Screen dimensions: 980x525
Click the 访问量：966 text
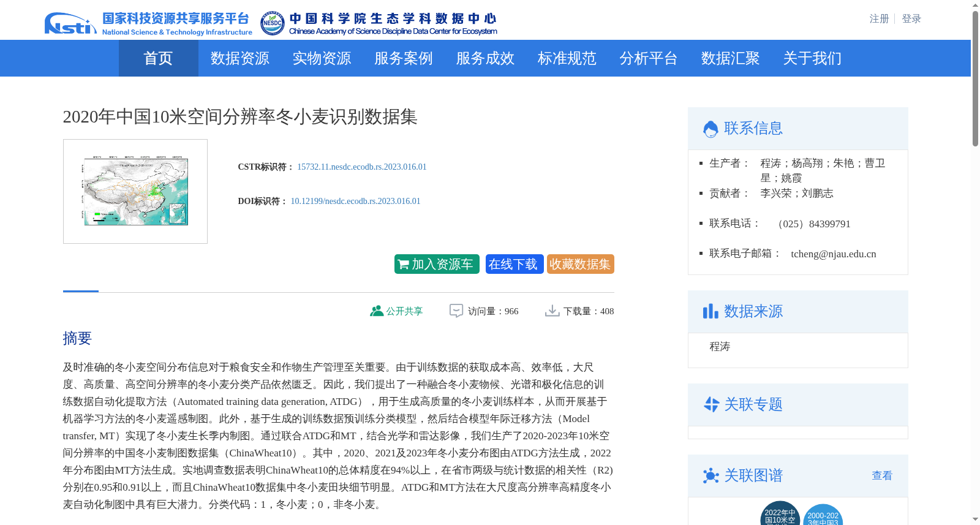coord(493,311)
